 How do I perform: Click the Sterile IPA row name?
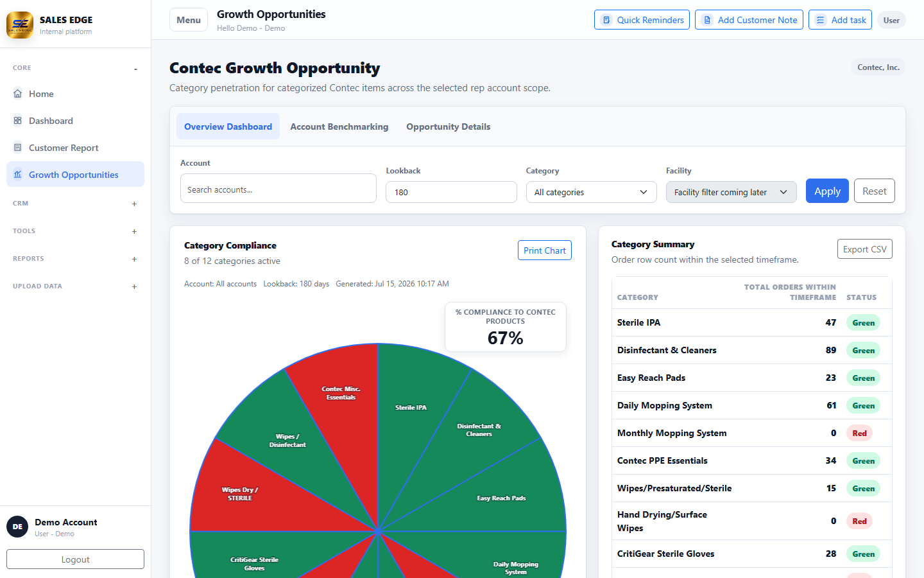pyautogui.click(x=638, y=322)
